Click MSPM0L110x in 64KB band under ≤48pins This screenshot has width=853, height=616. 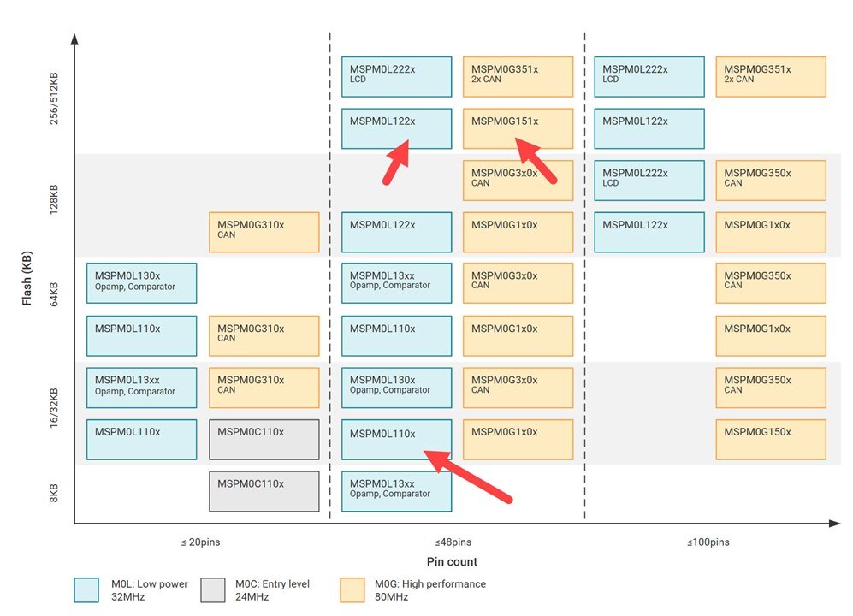[x=397, y=336]
